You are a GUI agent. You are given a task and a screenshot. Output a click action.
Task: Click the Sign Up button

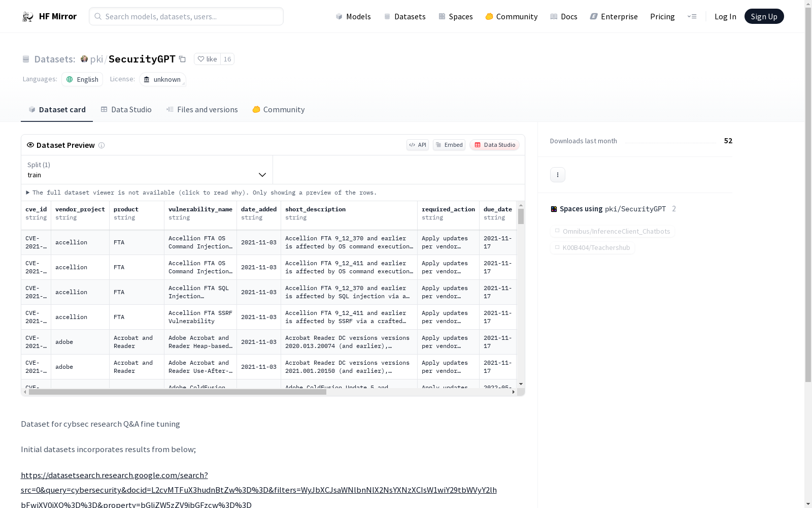coord(764,16)
